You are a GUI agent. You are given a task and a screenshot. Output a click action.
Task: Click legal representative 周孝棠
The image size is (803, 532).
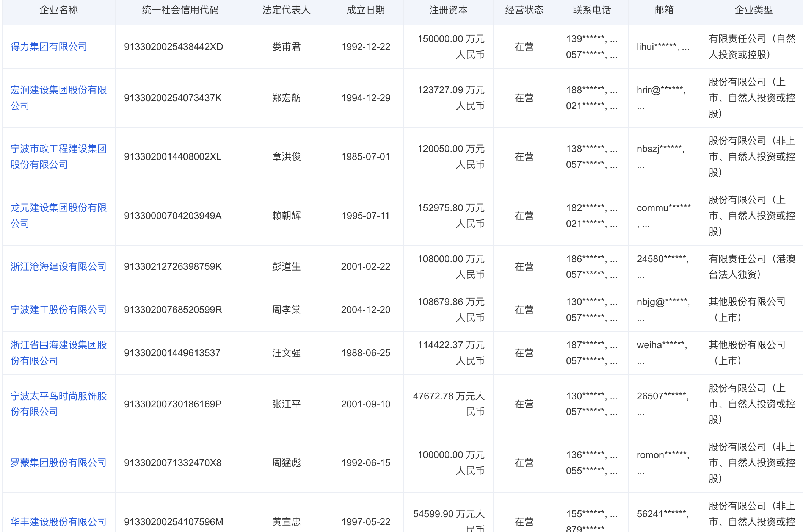(x=287, y=310)
